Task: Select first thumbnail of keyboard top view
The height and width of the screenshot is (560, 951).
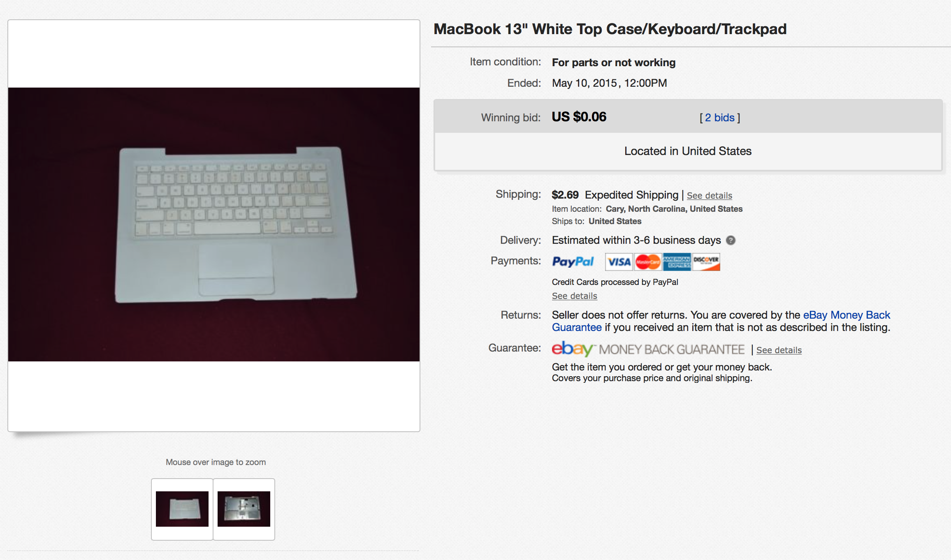Action: click(182, 509)
